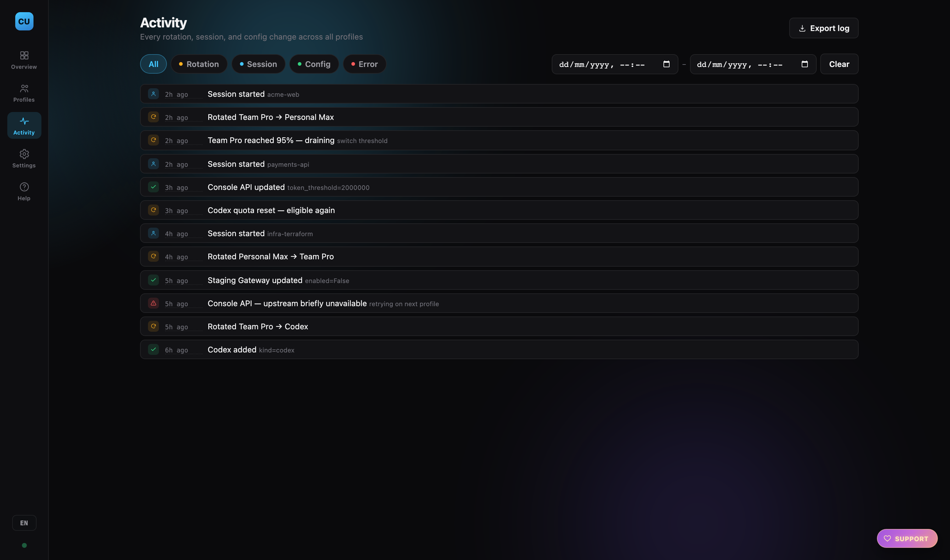950x560 pixels.
Task: Open the end date calendar picker
Action: tap(805, 64)
